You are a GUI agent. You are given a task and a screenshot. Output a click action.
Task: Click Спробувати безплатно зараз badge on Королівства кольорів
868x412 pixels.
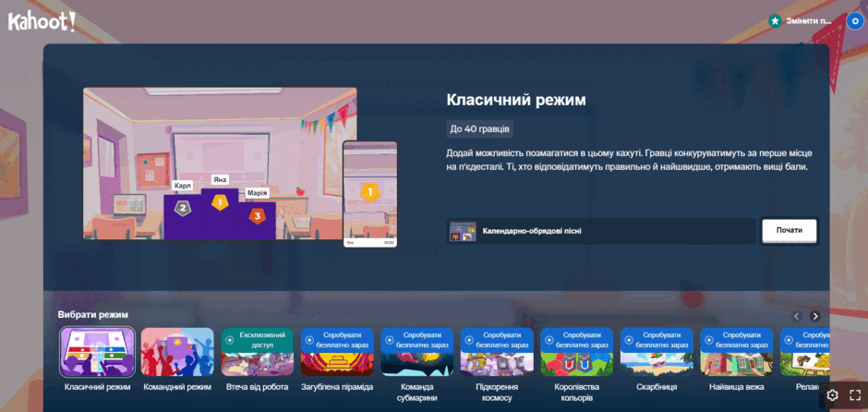[x=577, y=340]
